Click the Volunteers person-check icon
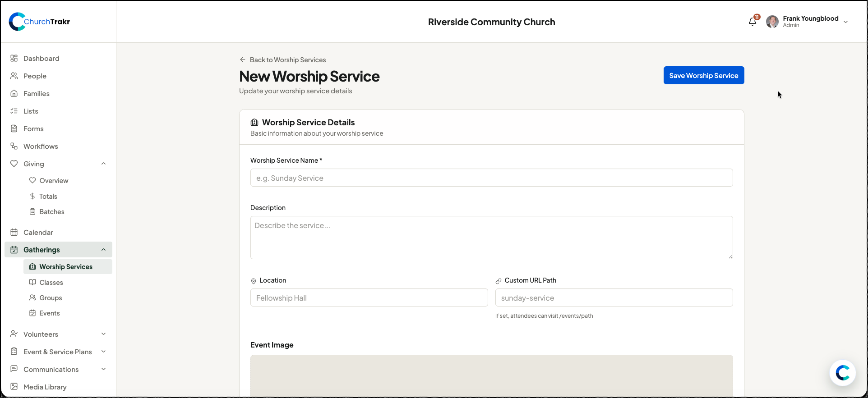This screenshot has height=398, width=868. coord(14,334)
